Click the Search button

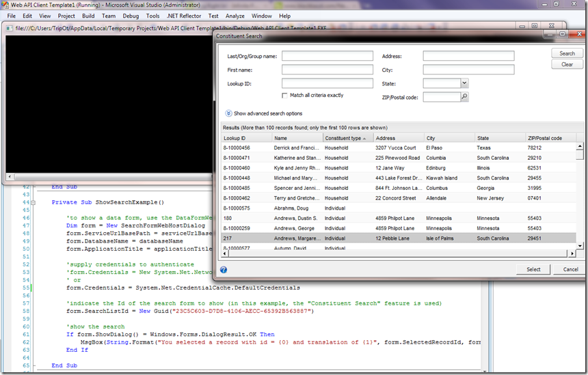(x=567, y=53)
